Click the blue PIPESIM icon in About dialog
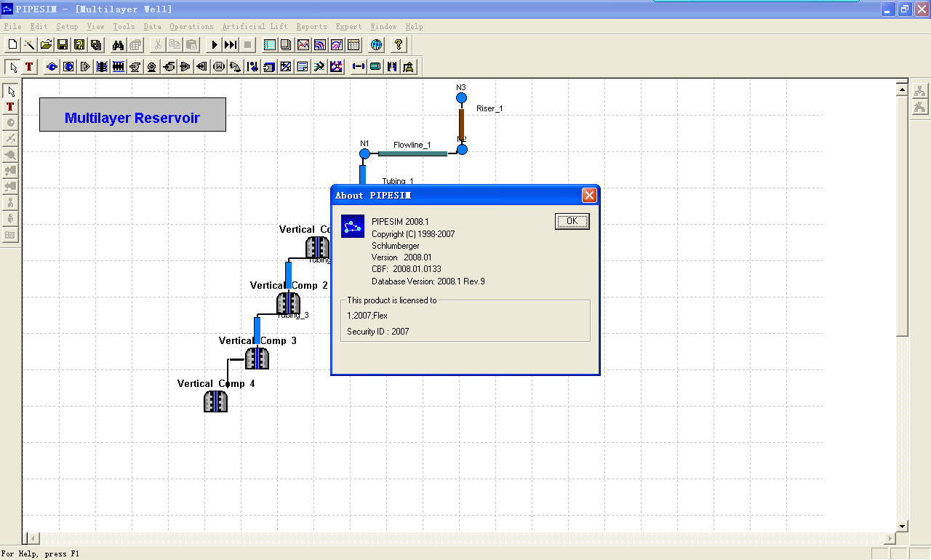The width and height of the screenshot is (931, 560). point(353,226)
